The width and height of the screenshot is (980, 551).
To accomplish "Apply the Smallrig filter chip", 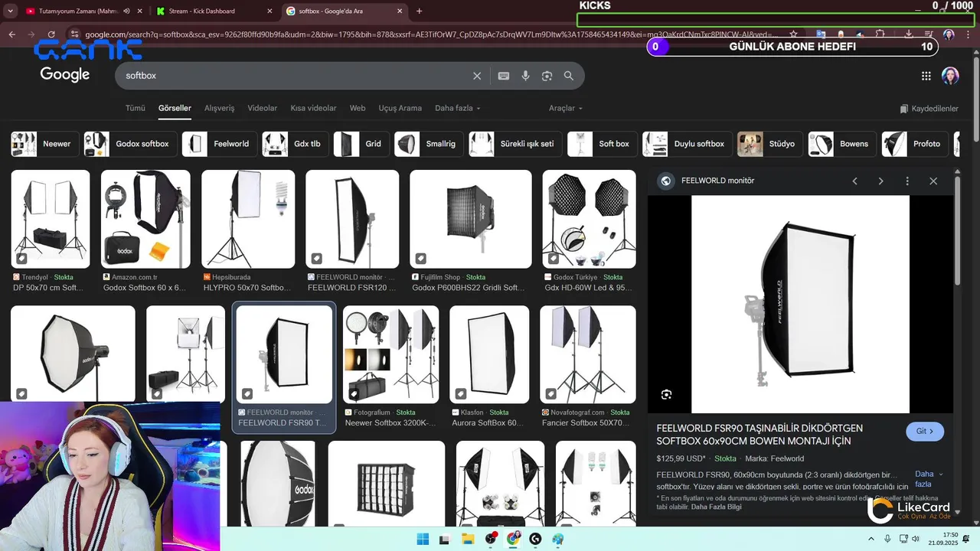I will [429, 144].
